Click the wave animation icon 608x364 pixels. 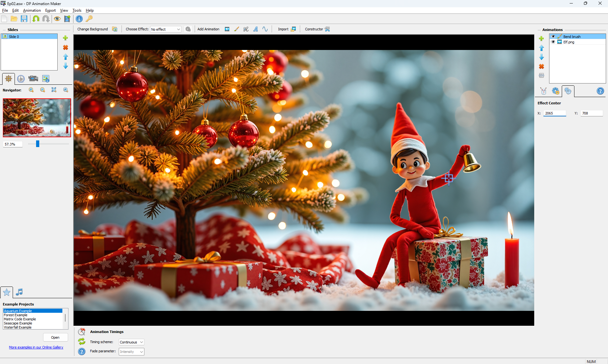265,29
